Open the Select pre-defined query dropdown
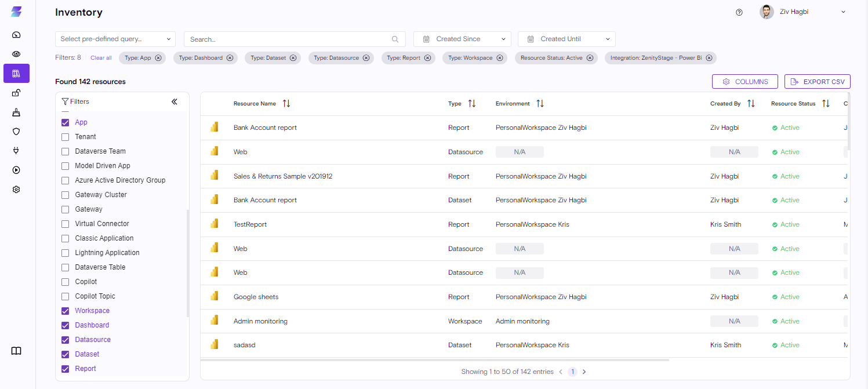868x389 pixels. 115,39
